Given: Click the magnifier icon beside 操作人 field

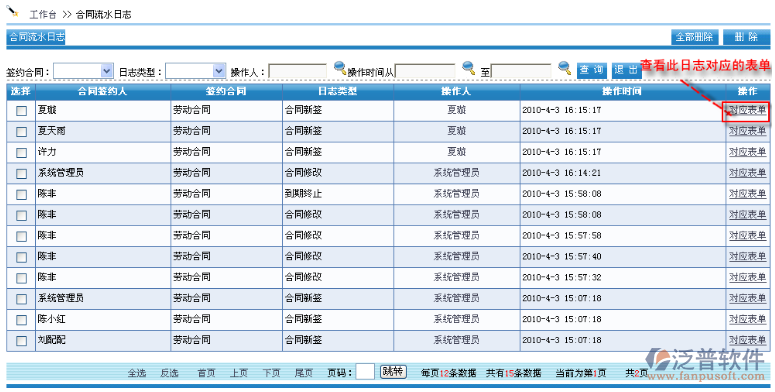Looking at the screenshot, I should tap(340, 67).
